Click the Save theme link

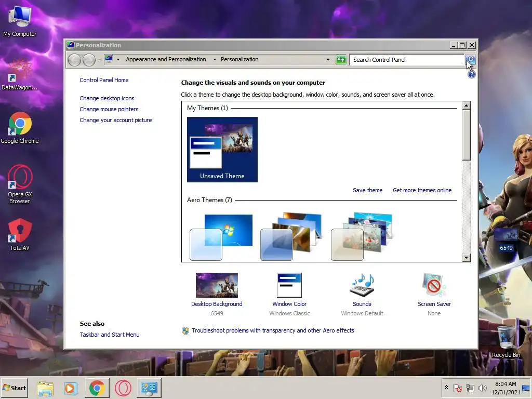tap(367, 190)
